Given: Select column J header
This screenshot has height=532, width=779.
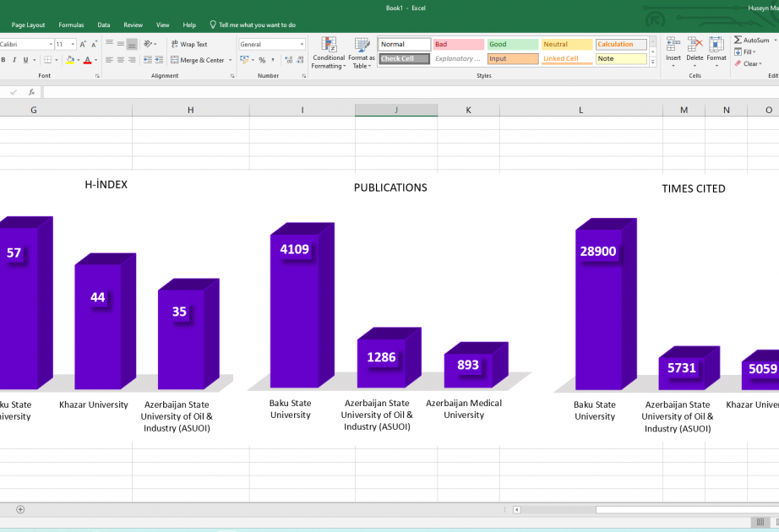Looking at the screenshot, I should tap(396, 110).
